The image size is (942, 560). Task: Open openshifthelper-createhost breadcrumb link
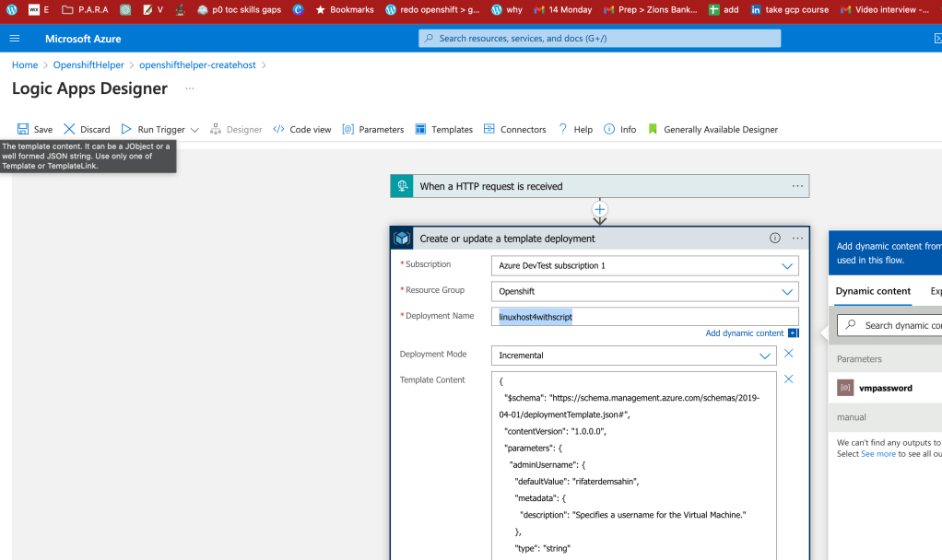pos(197,64)
